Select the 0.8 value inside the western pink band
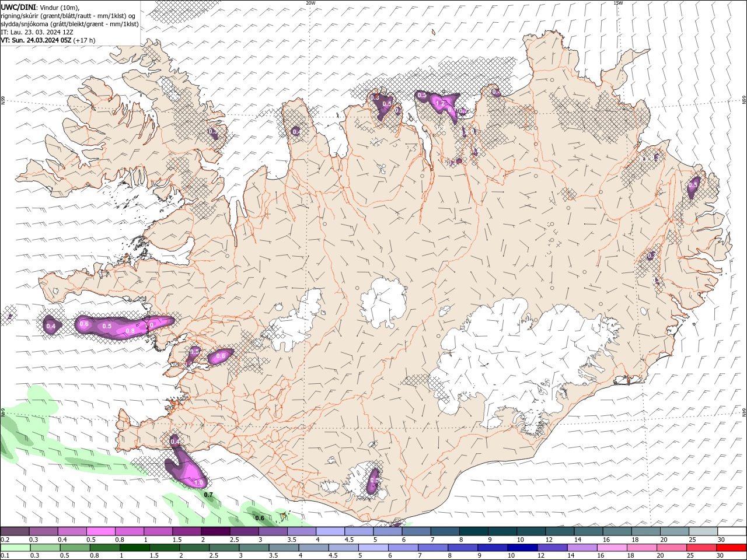 point(131,331)
